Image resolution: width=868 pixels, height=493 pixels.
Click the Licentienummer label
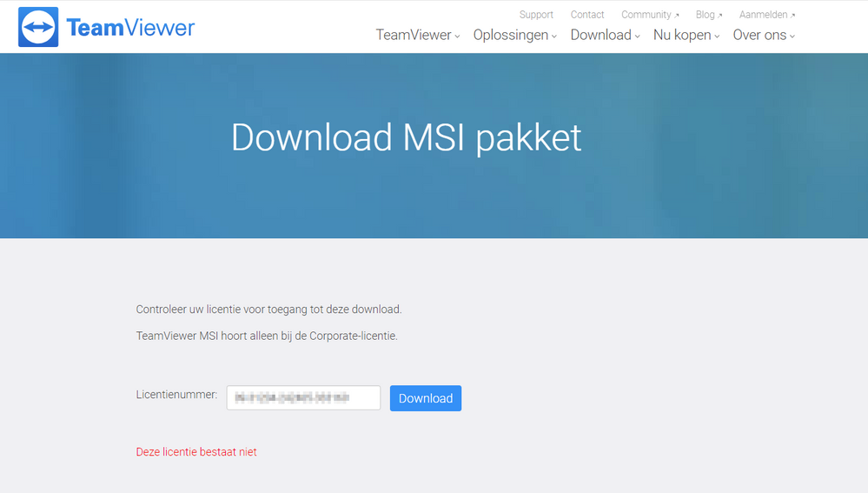(176, 395)
